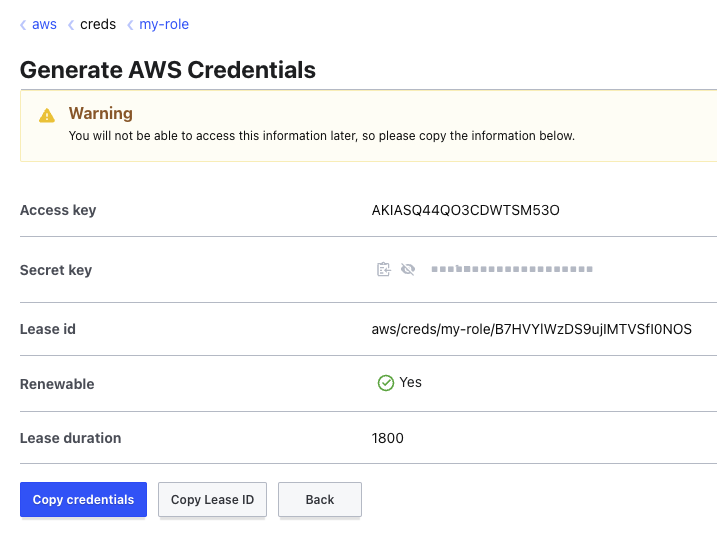The image size is (717, 540).
Task: Go to the aws breadcrumb
Action: pos(44,24)
